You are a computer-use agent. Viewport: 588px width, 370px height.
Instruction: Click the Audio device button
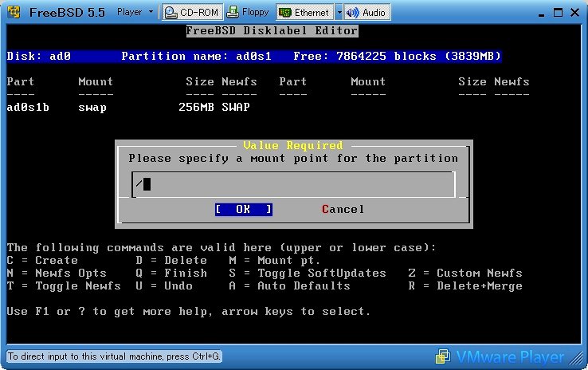[366, 12]
